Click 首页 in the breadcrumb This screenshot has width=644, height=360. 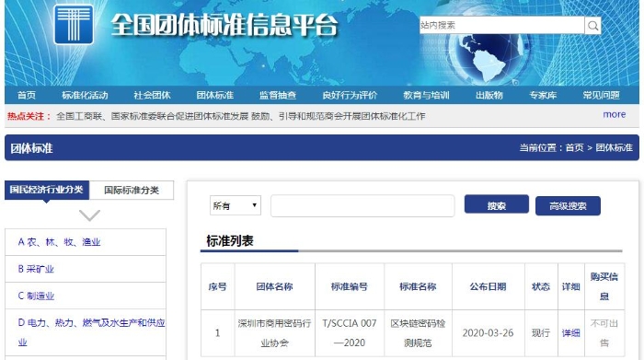(x=574, y=147)
